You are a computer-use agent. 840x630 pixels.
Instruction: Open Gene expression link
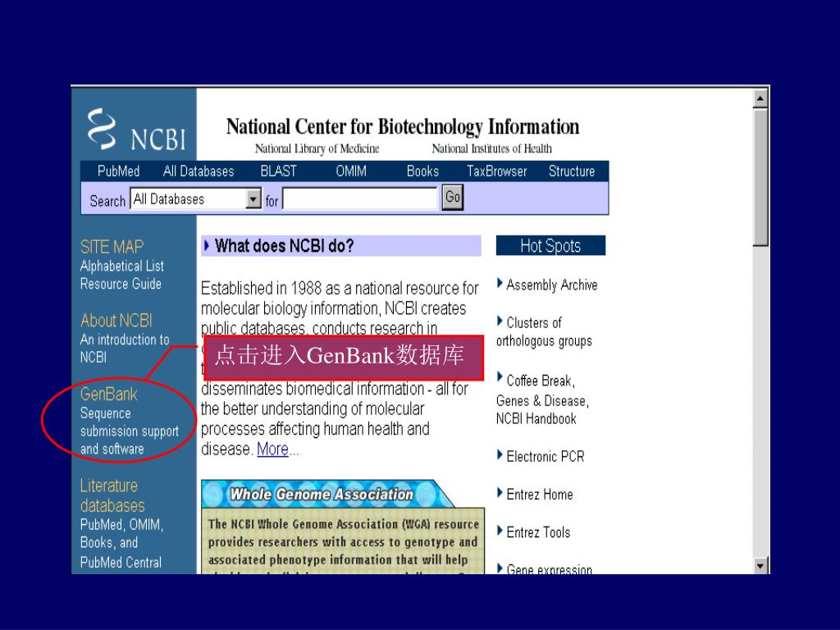tap(549, 569)
